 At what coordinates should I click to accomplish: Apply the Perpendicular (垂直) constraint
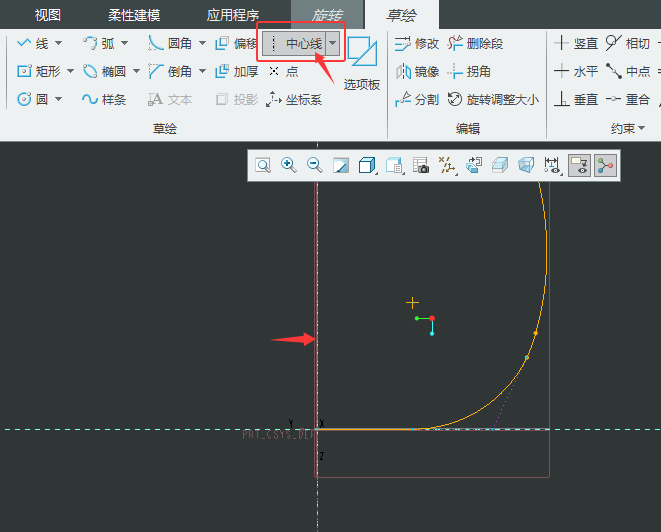(x=576, y=99)
